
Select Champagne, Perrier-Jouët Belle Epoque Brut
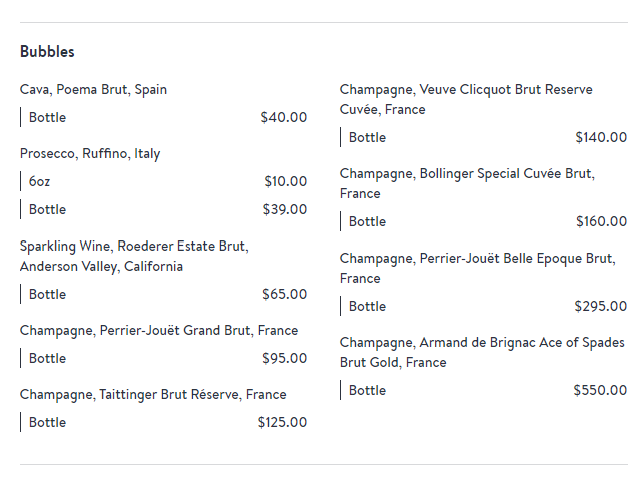(478, 269)
